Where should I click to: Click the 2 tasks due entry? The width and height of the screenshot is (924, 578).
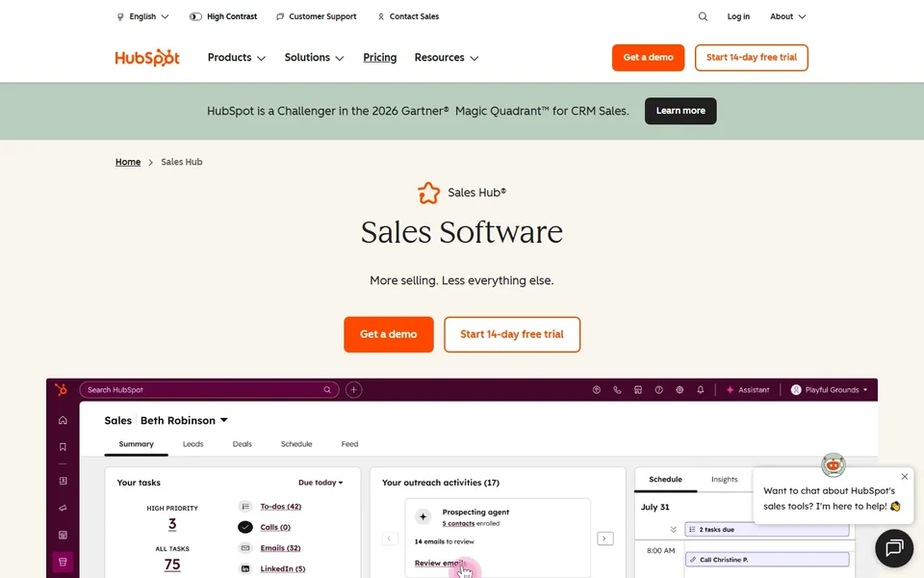(x=767, y=530)
